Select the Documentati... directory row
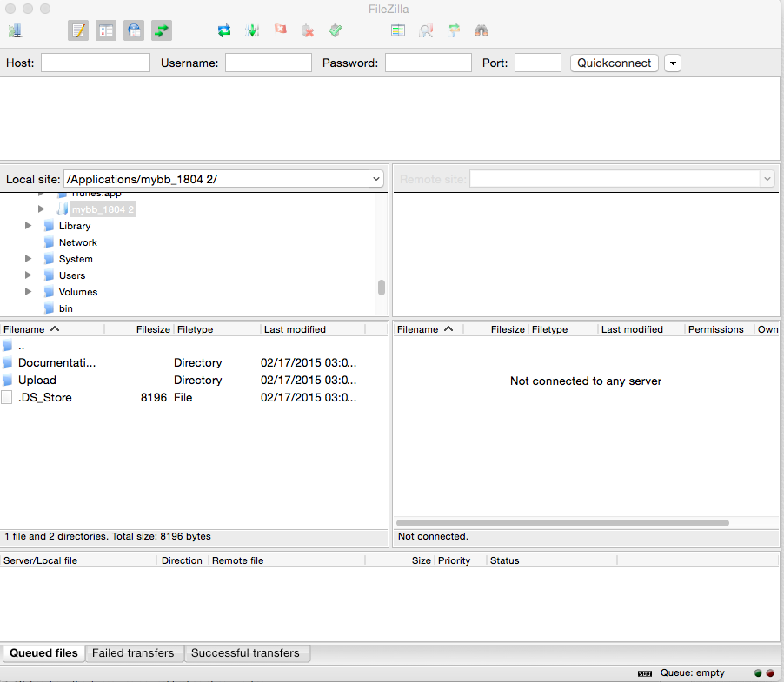The height and width of the screenshot is (682, 784). [x=194, y=363]
